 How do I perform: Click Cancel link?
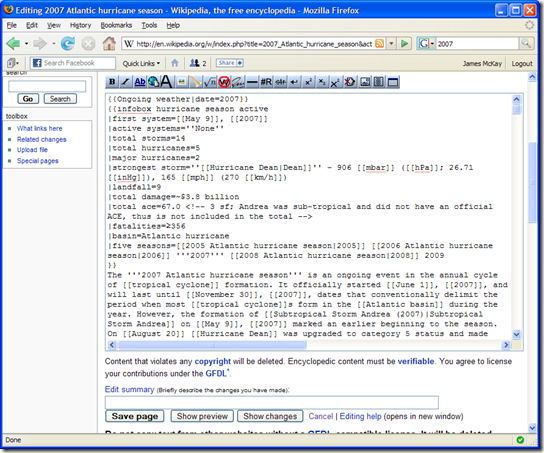click(x=321, y=416)
